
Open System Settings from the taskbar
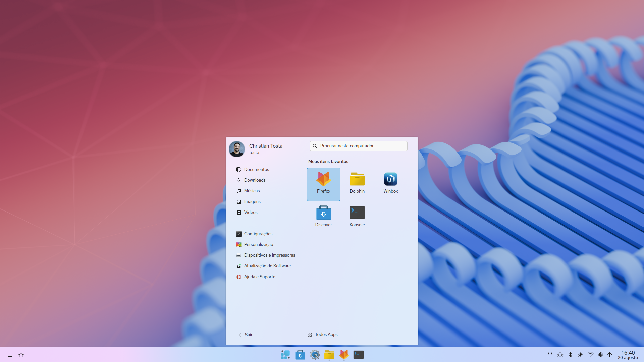tap(315, 354)
